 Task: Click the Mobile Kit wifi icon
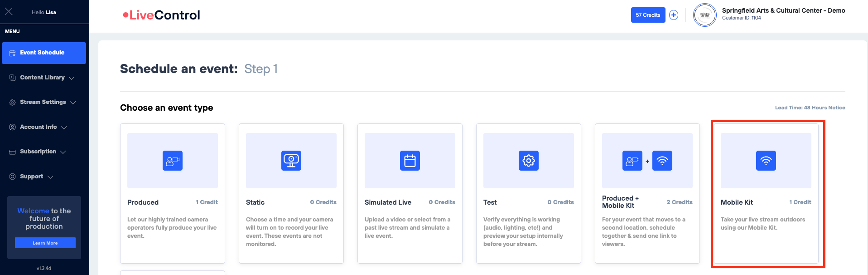click(766, 161)
